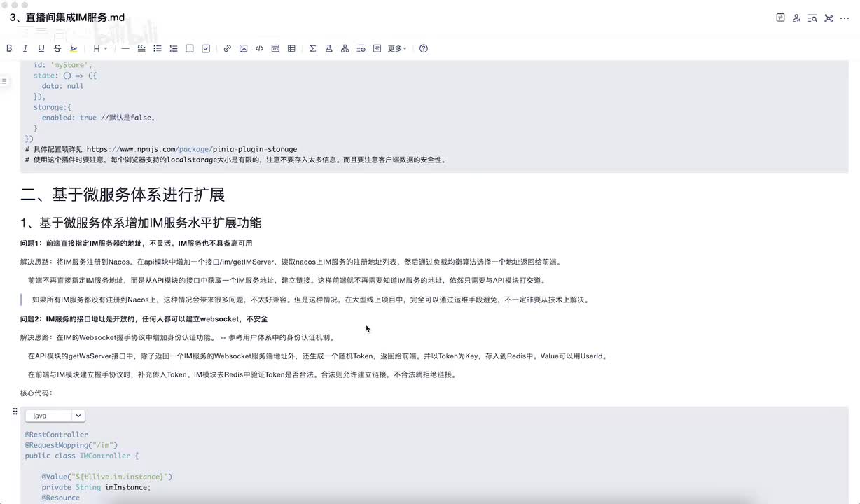Insert a bulleted list
This screenshot has width=860, height=504.
tap(158, 48)
